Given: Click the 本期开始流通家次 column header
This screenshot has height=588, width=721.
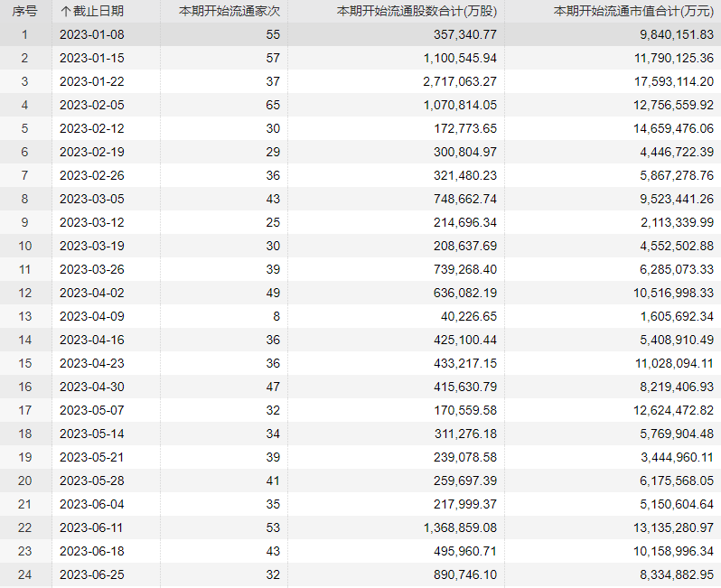Looking at the screenshot, I should click(x=229, y=11).
